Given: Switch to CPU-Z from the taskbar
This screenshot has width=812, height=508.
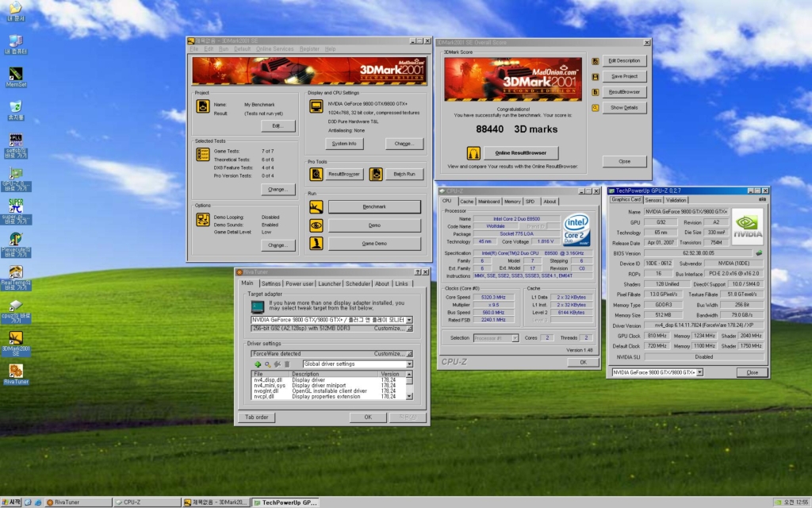Looking at the screenshot, I should 147,502.
